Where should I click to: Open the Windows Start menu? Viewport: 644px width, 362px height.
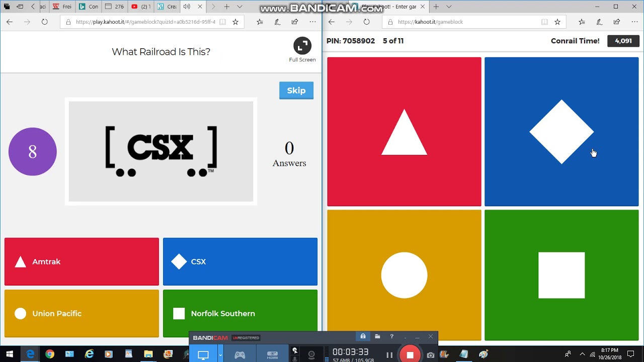(9, 354)
